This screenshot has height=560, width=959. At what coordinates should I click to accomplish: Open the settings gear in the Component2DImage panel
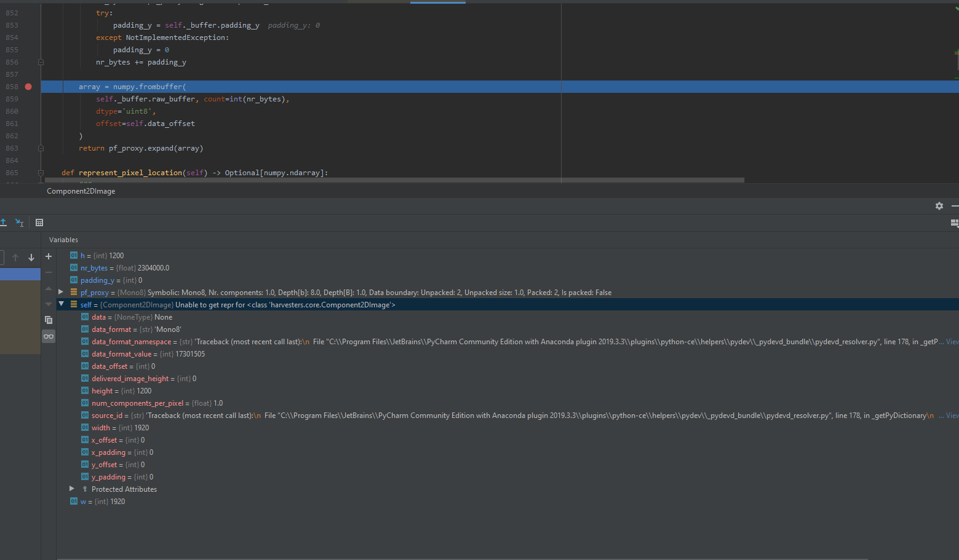pyautogui.click(x=939, y=206)
